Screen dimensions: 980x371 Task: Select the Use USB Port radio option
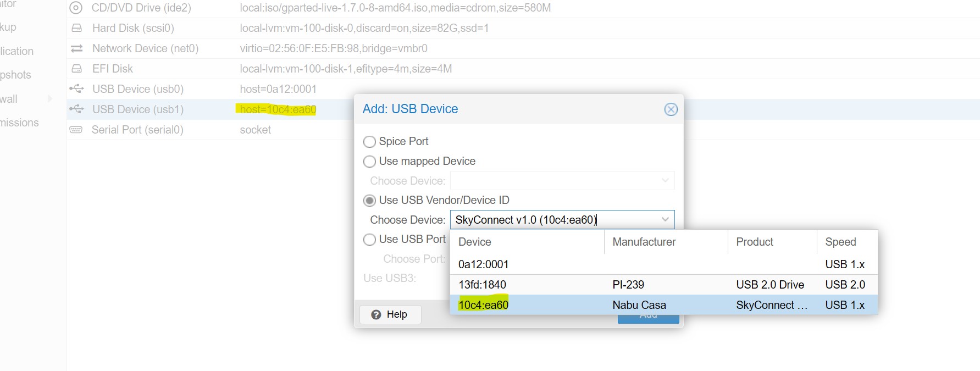pyautogui.click(x=370, y=240)
